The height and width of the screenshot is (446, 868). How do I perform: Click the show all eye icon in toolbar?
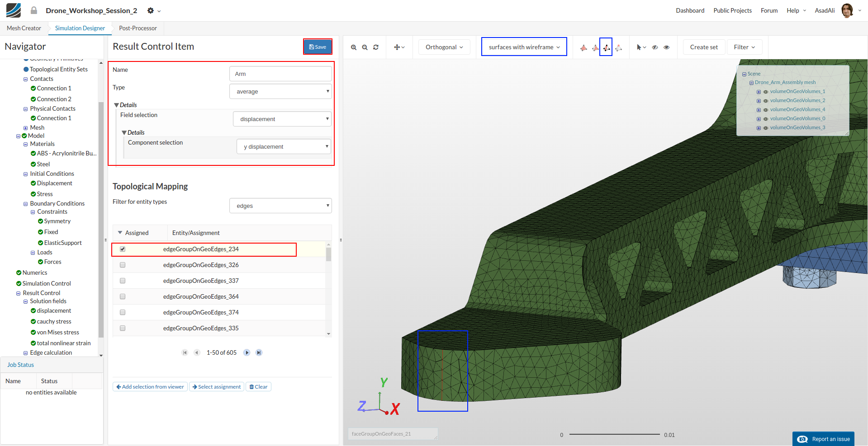[666, 47]
